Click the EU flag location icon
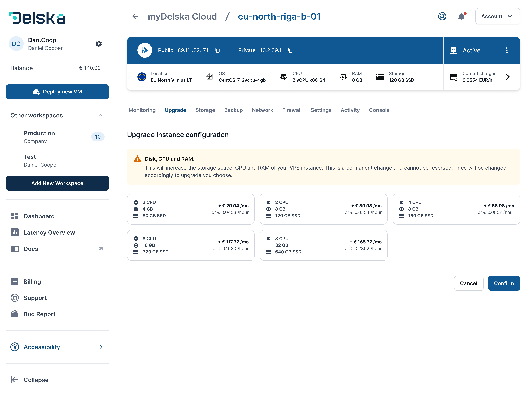The width and height of the screenshot is (532, 399). 142,77
